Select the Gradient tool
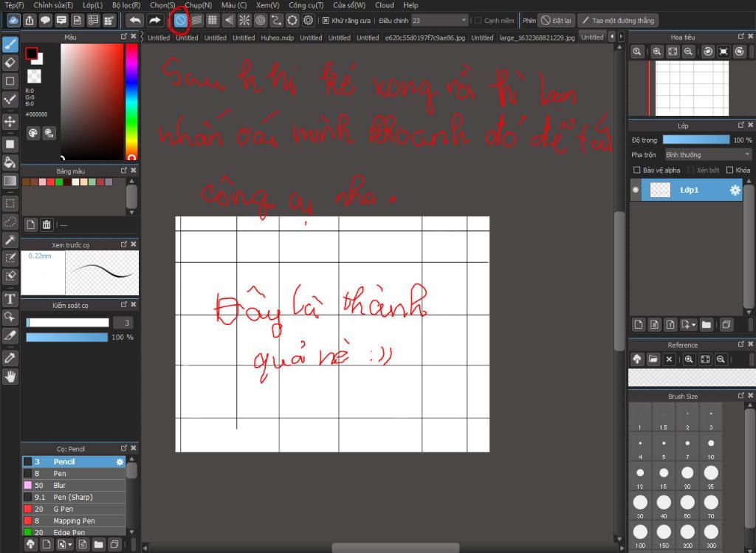 (10, 181)
